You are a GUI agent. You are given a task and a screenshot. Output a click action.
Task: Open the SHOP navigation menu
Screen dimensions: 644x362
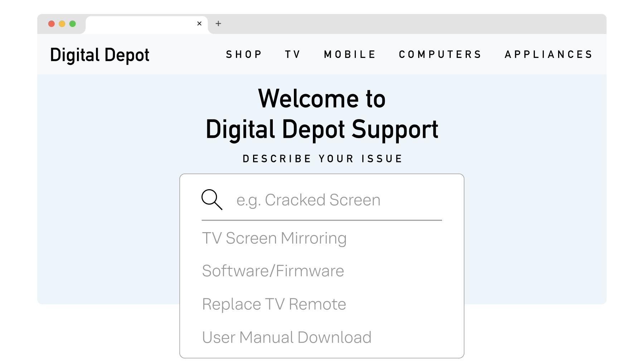coord(244,54)
